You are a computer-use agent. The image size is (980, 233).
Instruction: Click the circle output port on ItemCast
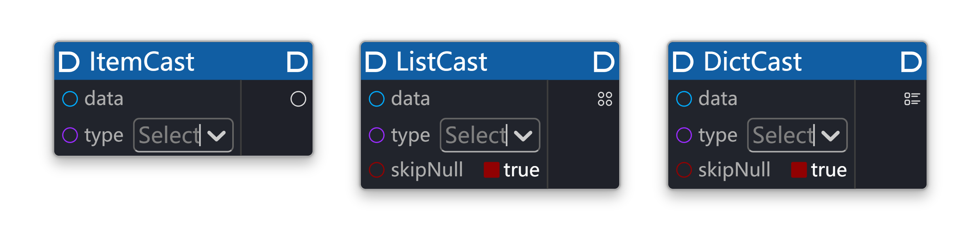click(x=297, y=99)
